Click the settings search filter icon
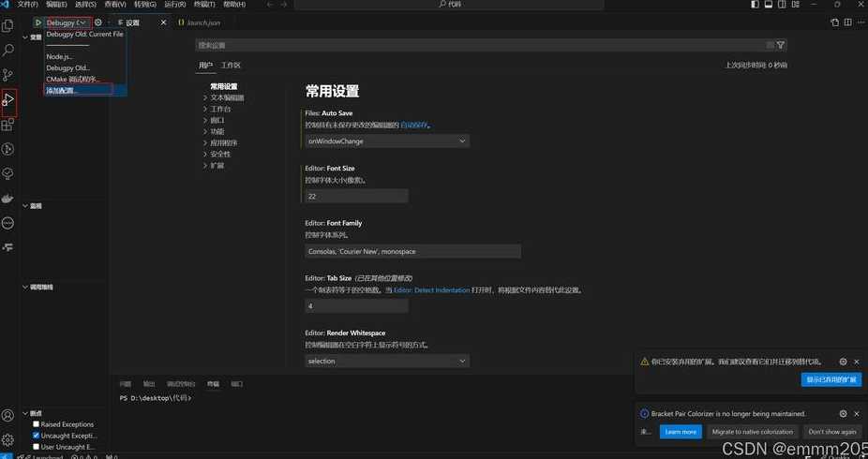The height and width of the screenshot is (459, 868). [781, 45]
